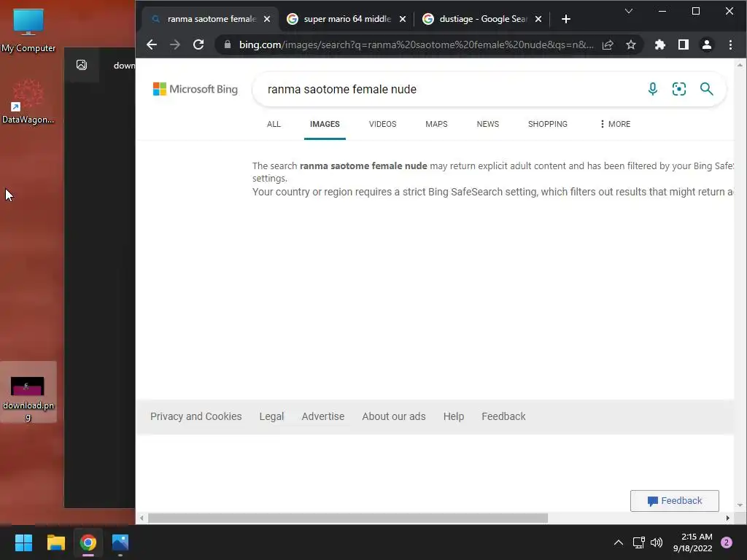
Task: Open a new tab with the plus button
Action: [x=566, y=19]
